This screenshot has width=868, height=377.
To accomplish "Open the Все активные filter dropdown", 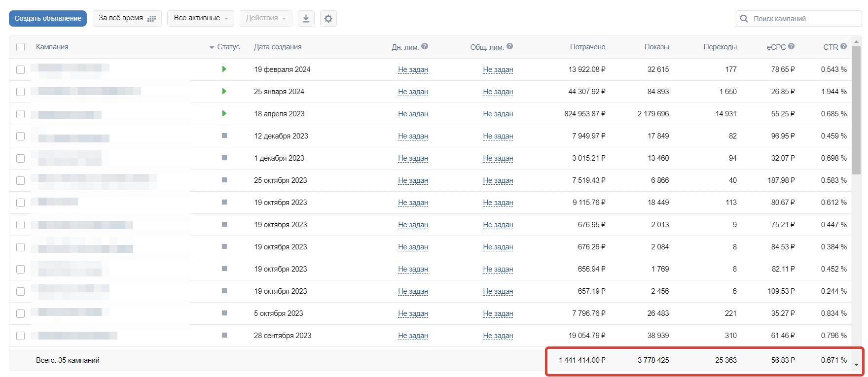I will (x=201, y=18).
